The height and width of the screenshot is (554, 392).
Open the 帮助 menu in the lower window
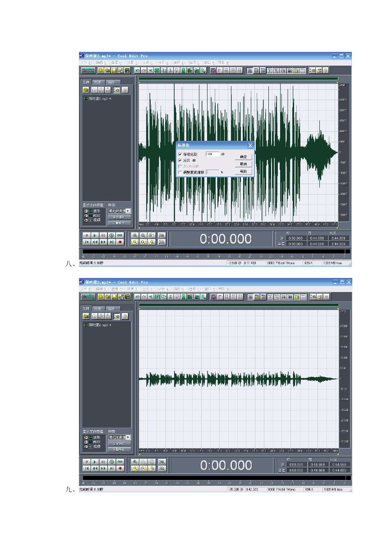click(224, 289)
